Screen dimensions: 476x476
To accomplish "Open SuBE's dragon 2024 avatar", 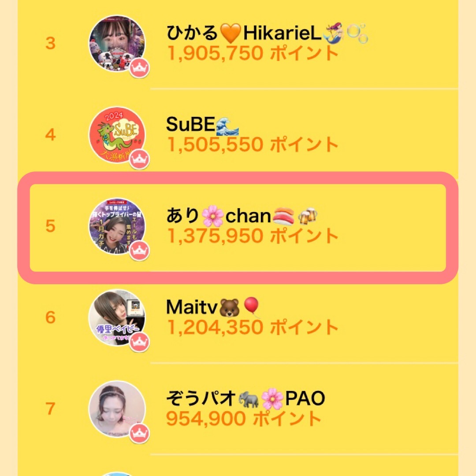I will tap(116, 135).
